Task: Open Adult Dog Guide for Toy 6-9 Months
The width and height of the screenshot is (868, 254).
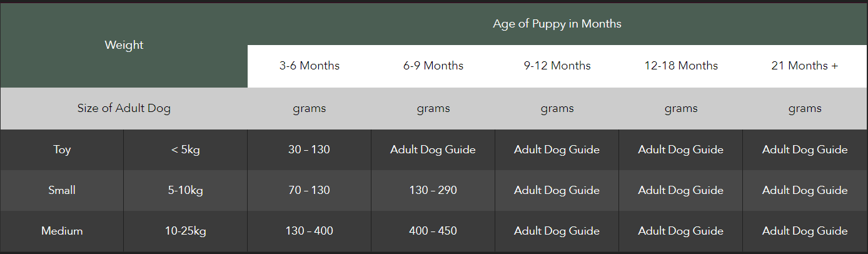Action: tap(433, 150)
